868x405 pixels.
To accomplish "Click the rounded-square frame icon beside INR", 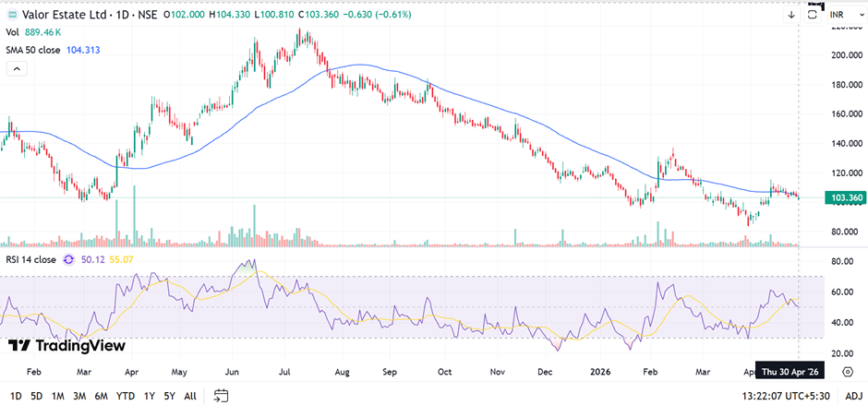I will click(x=814, y=15).
